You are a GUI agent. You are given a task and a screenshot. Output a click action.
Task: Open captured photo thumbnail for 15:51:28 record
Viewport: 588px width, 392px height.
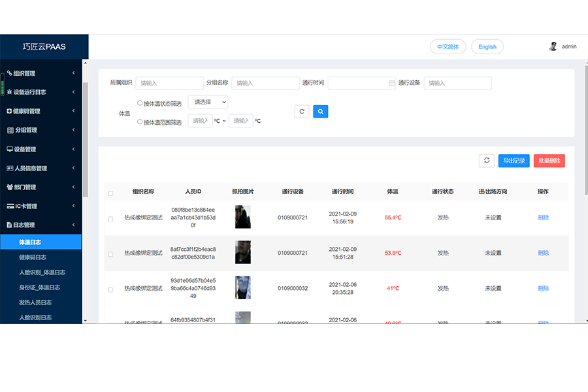point(242,252)
